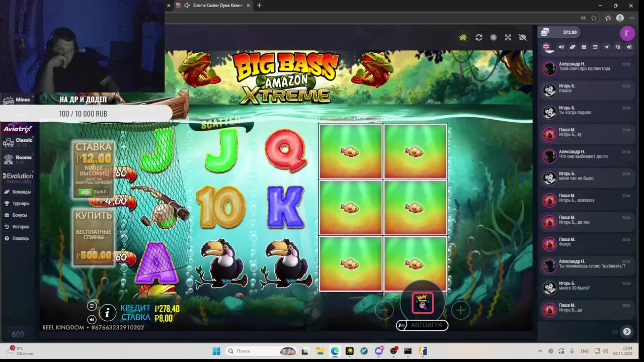Open the Classic game mode

pos(19,142)
